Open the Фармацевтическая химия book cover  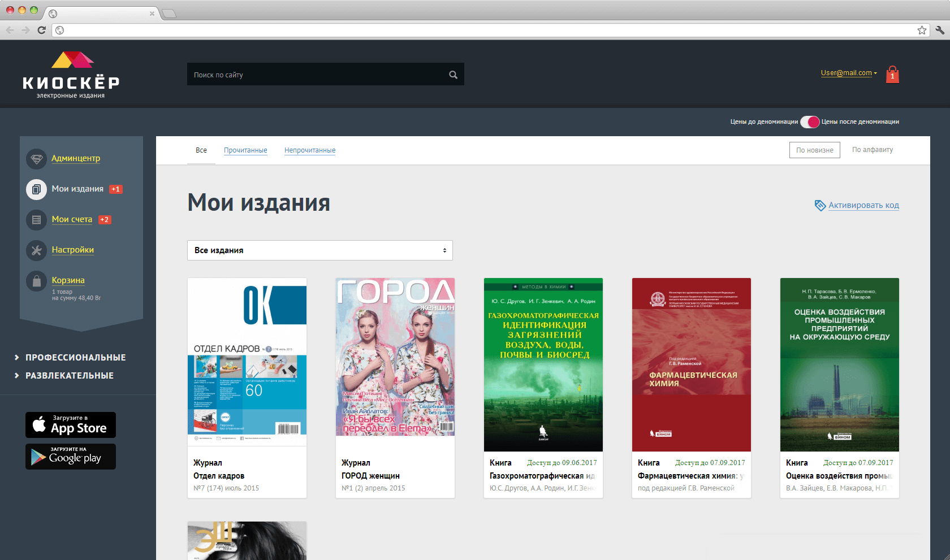click(691, 364)
